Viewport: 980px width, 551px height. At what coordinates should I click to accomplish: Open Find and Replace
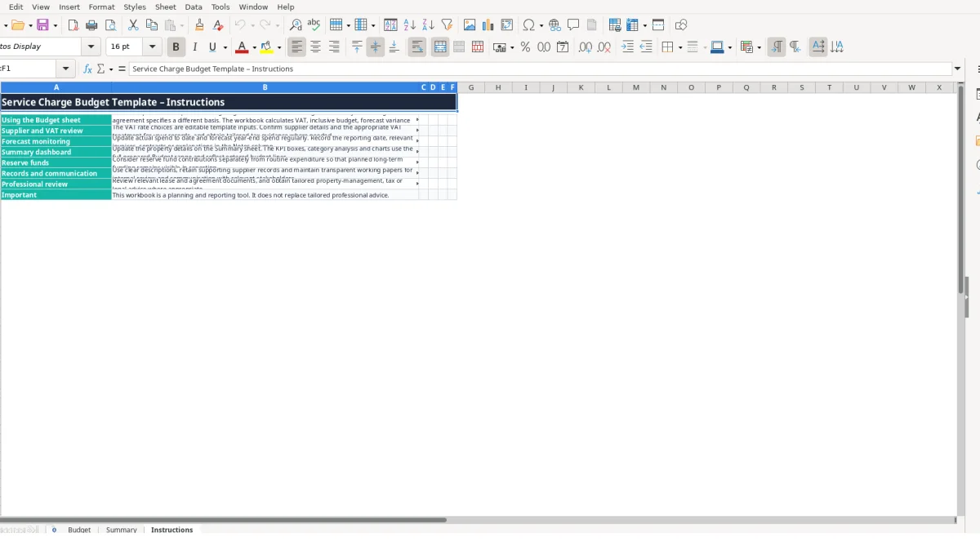coord(296,25)
